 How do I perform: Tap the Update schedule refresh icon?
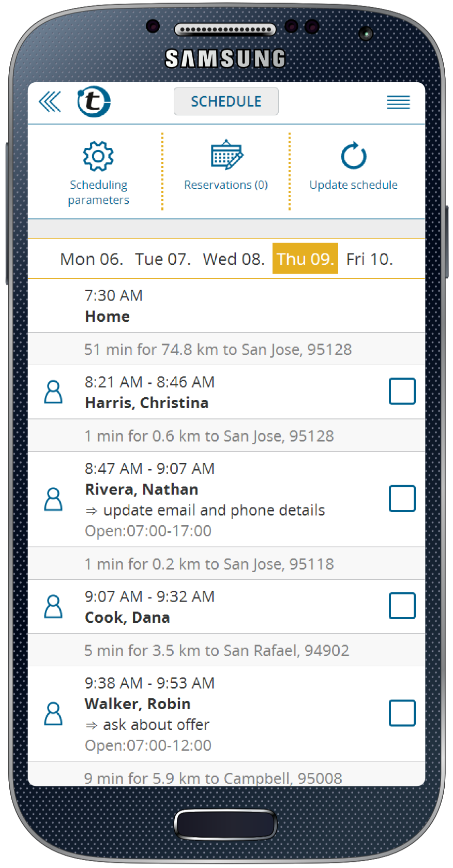tap(354, 156)
